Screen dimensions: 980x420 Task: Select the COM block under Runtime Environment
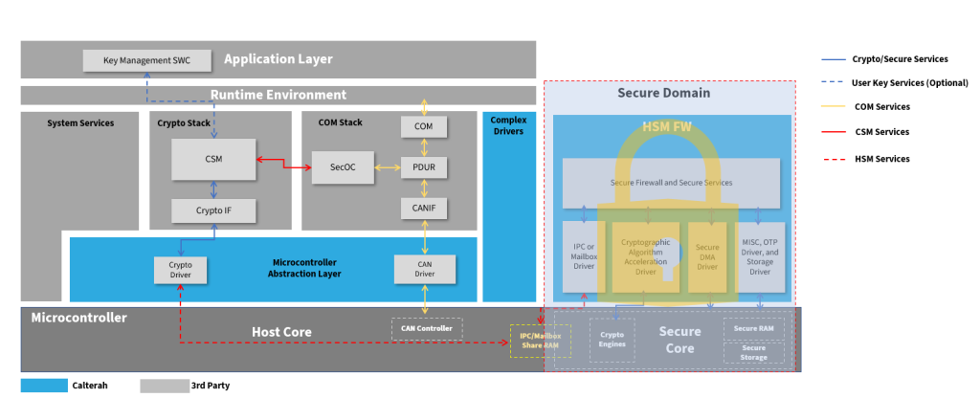click(424, 126)
